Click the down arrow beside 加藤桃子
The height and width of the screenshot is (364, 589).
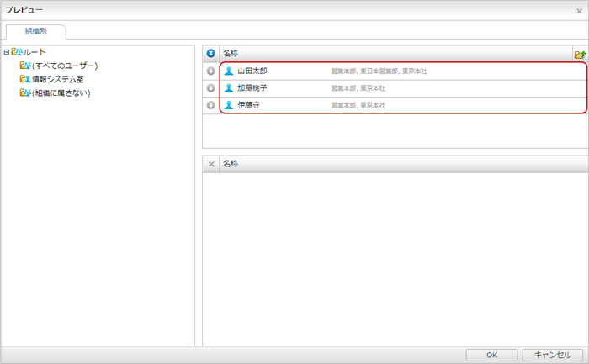click(211, 88)
